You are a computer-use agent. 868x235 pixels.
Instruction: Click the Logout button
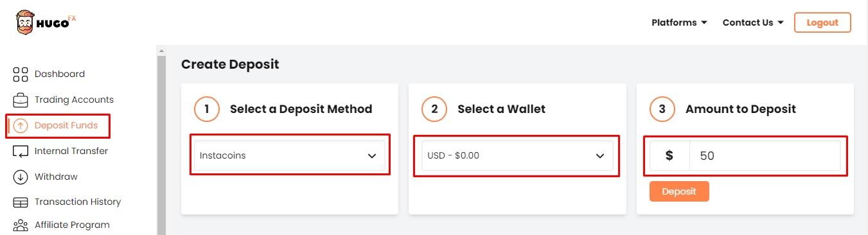coord(822,22)
